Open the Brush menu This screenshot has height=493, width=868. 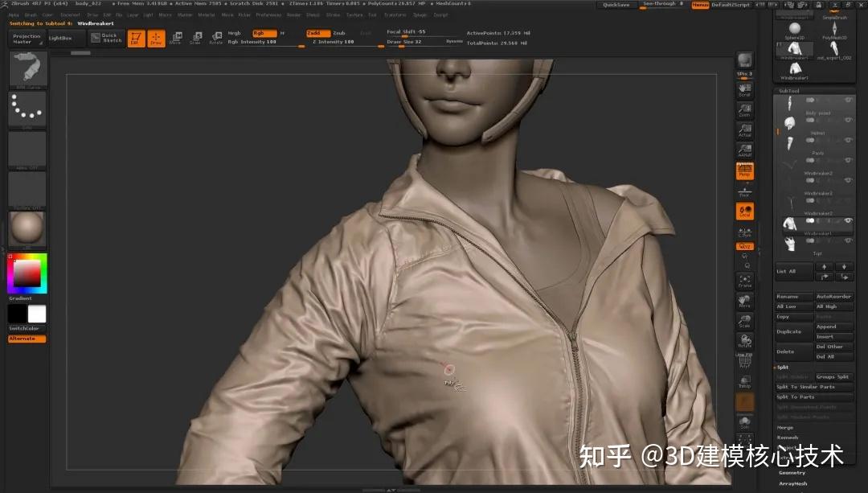(x=31, y=15)
